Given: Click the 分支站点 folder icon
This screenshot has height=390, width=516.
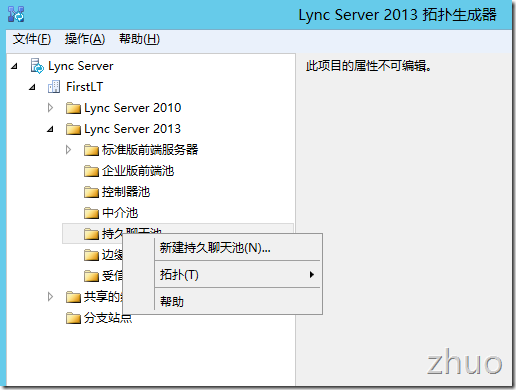Looking at the screenshot, I should [x=73, y=318].
